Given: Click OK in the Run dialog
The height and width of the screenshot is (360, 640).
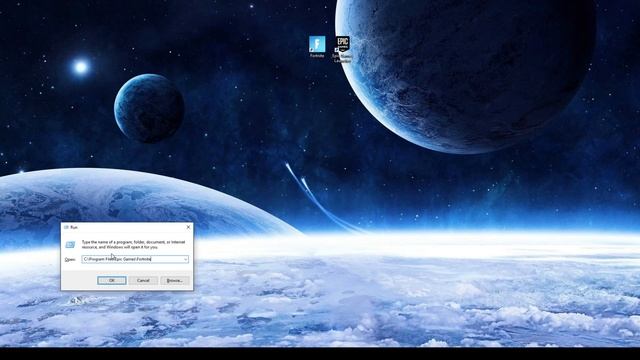Looking at the screenshot, I should pos(112,280).
